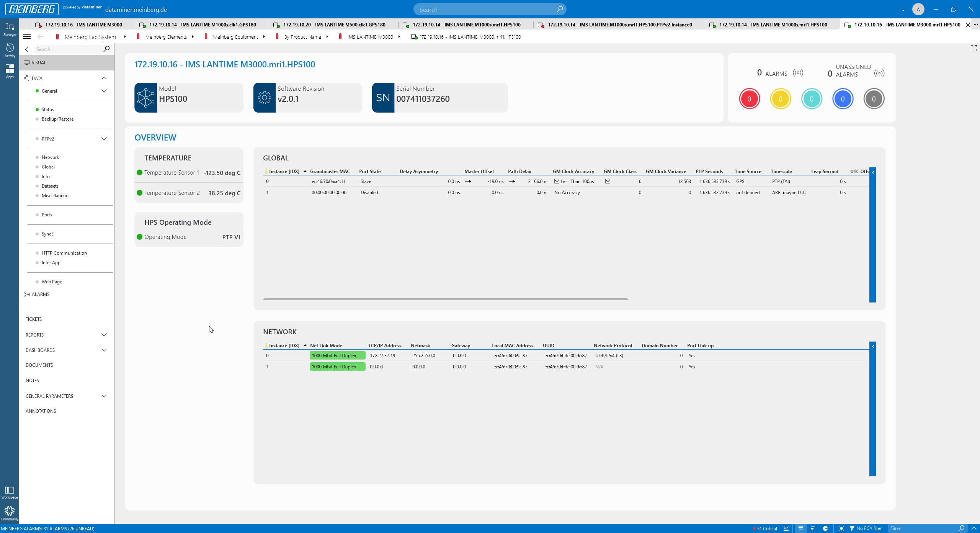
Task: Open the Surveyor sidebar icon
Action: (10, 29)
